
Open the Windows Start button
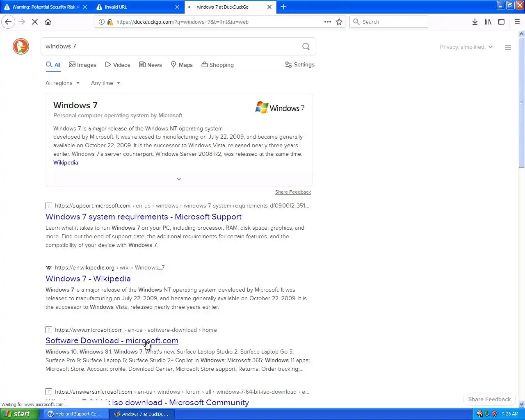(19, 414)
